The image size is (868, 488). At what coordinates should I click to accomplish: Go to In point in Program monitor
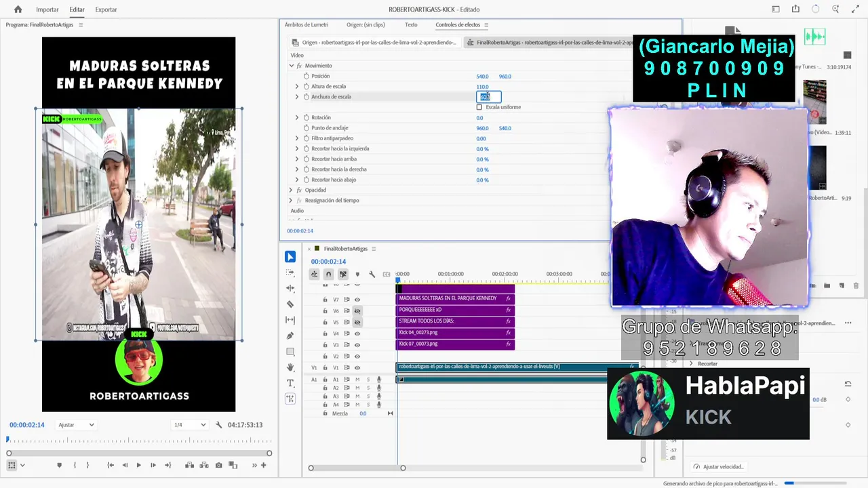pos(111,465)
